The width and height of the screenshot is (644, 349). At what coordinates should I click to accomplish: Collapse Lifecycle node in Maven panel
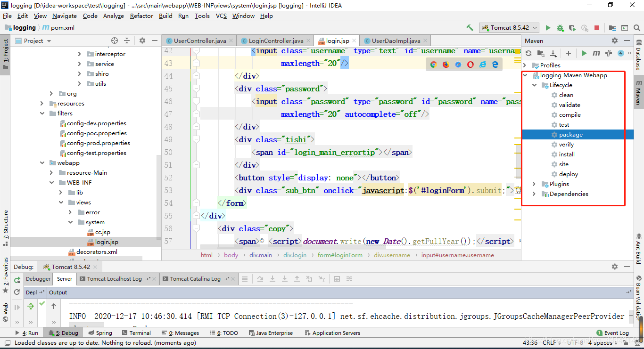(x=534, y=85)
